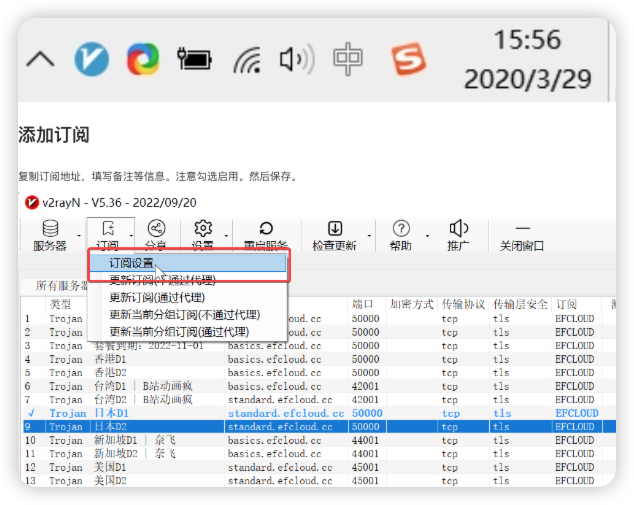
Task: Choose 更新订阅(通过代理) menu item
Action: click(157, 298)
